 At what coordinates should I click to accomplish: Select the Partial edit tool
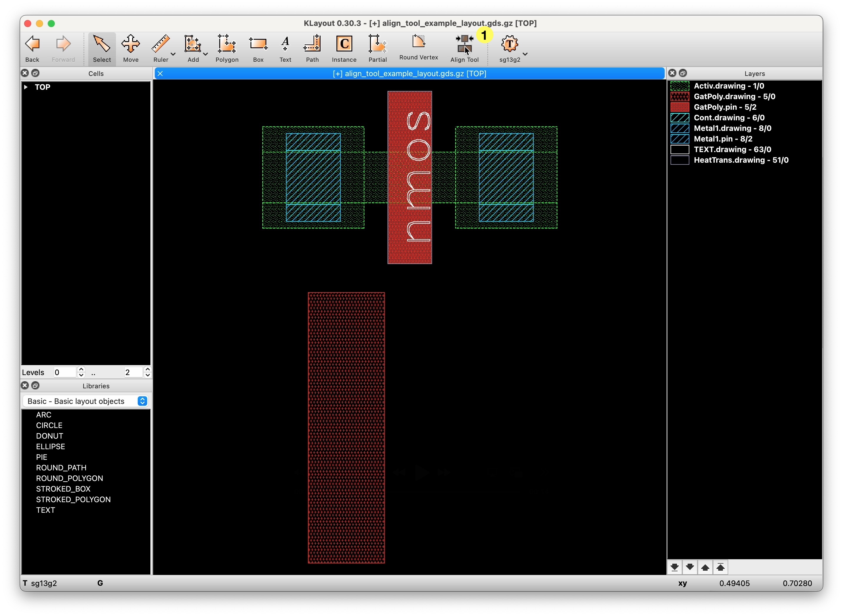tap(377, 44)
